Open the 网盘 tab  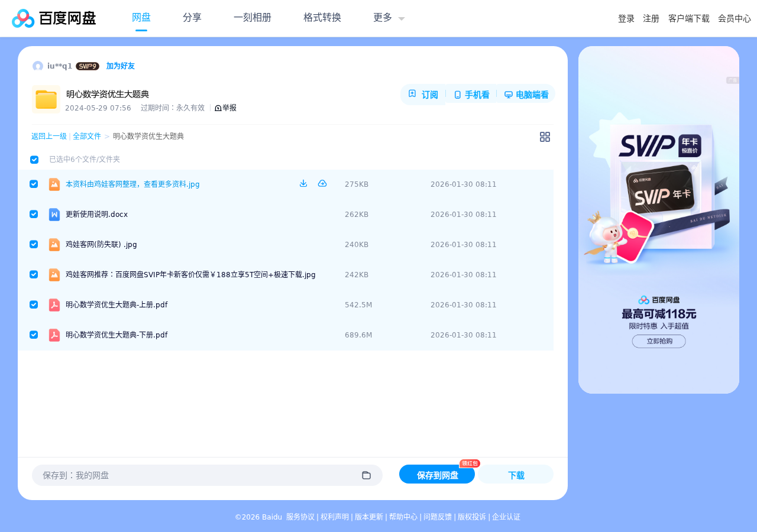click(x=141, y=18)
